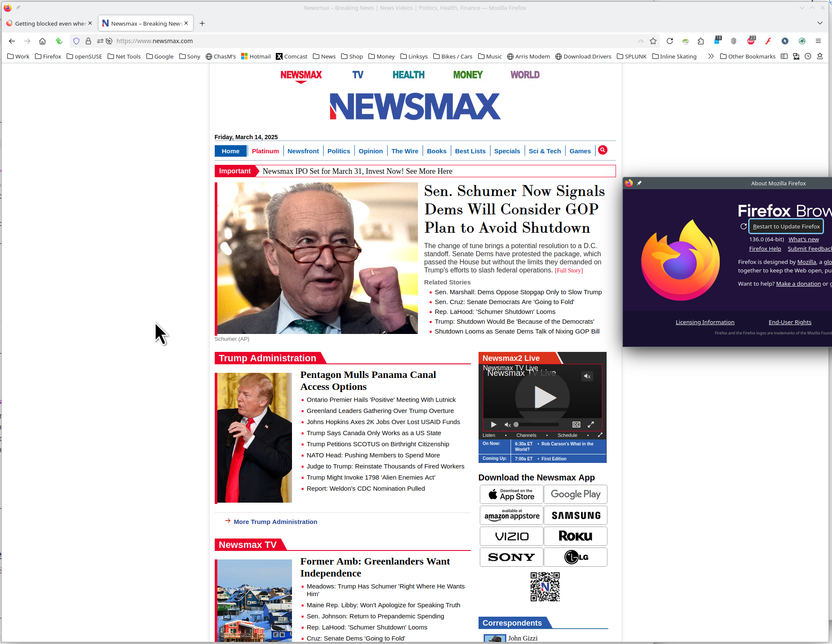Toggle closed captions on video player
This screenshot has width=832, height=644.
click(x=576, y=424)
